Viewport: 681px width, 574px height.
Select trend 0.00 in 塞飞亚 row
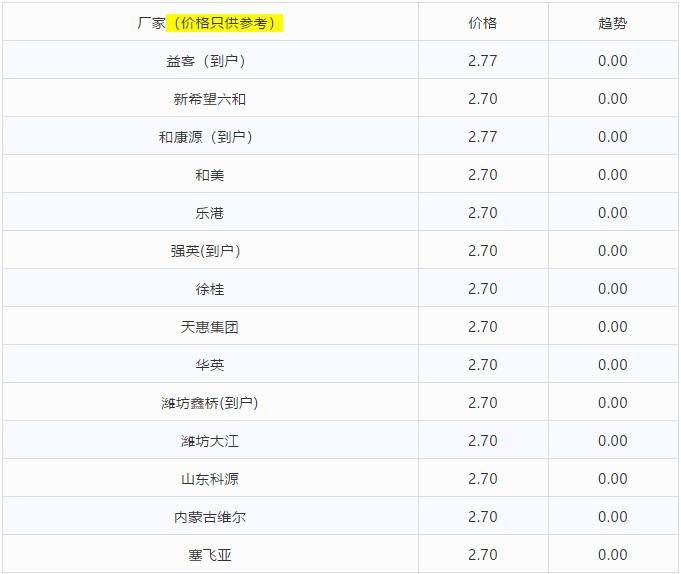pyautogui.click(x=612, y=555)
